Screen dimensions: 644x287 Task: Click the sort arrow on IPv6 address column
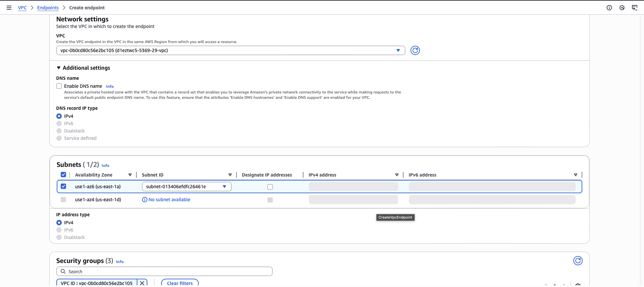575,175
